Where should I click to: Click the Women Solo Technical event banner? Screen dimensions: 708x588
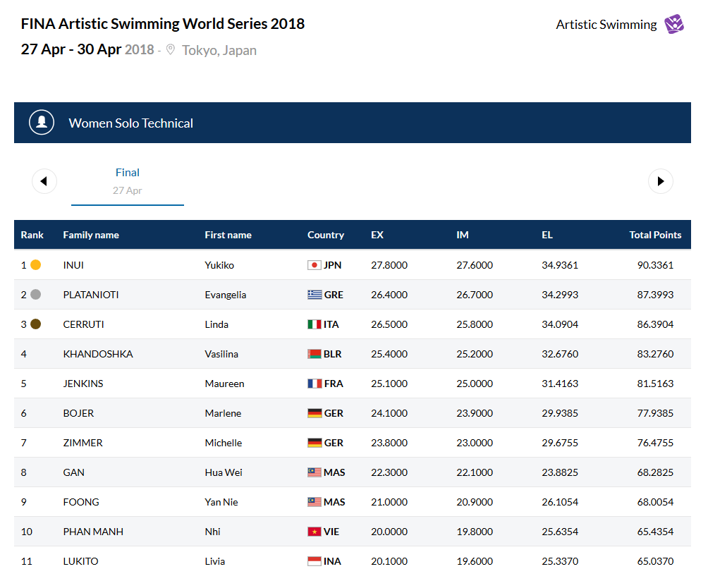point(130,123)
